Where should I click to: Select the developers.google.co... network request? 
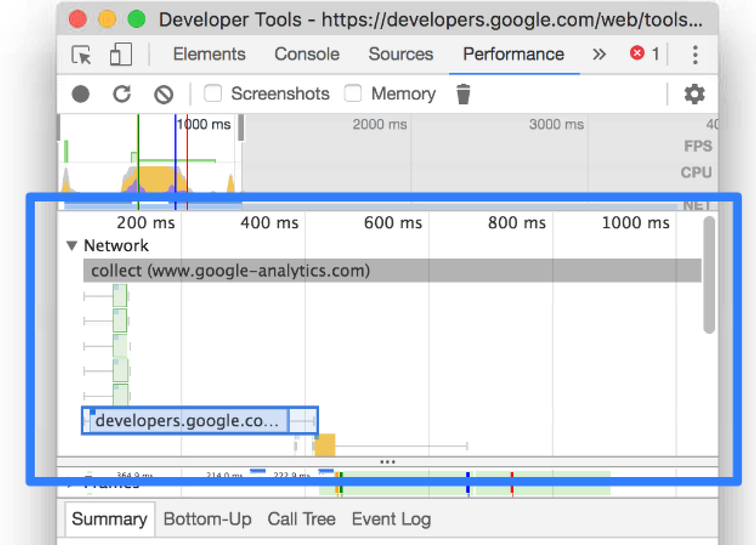(x=200, y=421)
